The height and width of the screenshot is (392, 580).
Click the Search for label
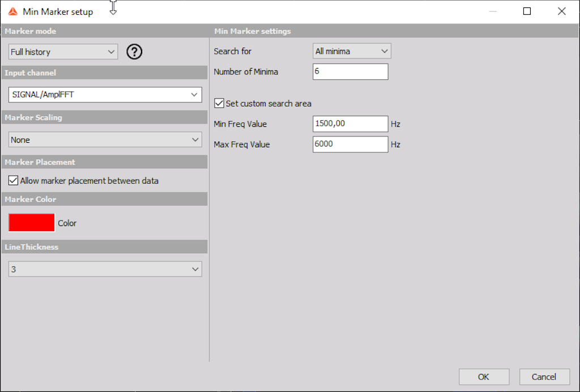click(x=233, y=52)
